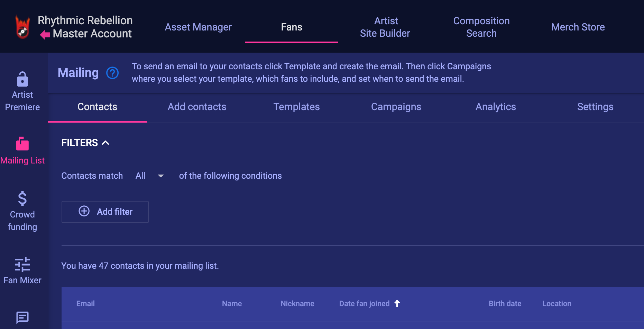This screenshot has width=644, height=329.
Task: Click the dropdown arrow next to All
Action: pyautogui.click(x=161, y=176)
